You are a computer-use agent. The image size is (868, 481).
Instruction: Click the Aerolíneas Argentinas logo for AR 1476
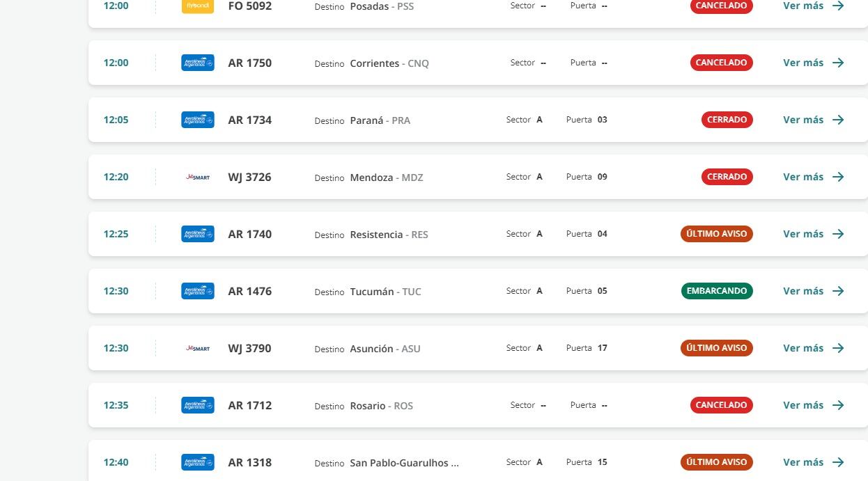(x=197, y=291)
